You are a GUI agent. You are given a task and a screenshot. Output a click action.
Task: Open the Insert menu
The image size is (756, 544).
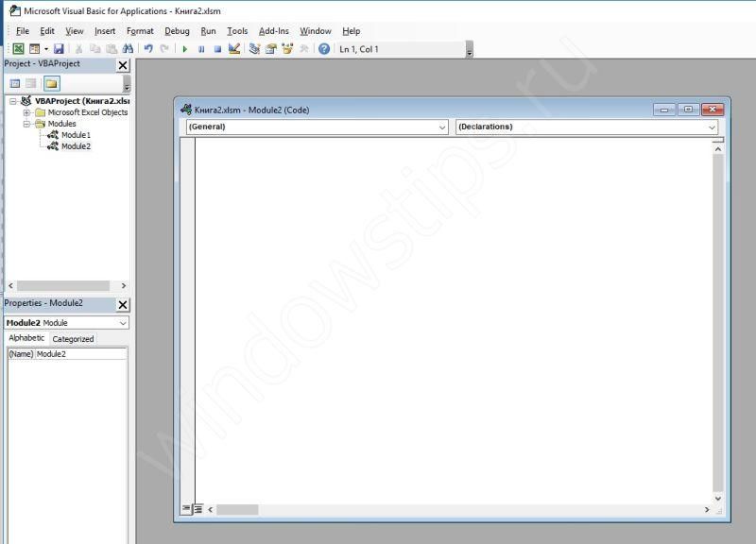pos(105,31)
